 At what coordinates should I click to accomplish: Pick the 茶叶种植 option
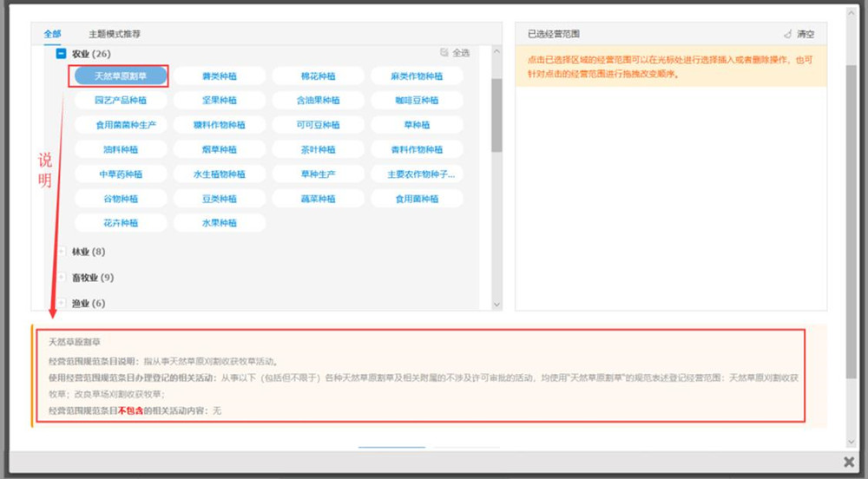pos(318,149)
